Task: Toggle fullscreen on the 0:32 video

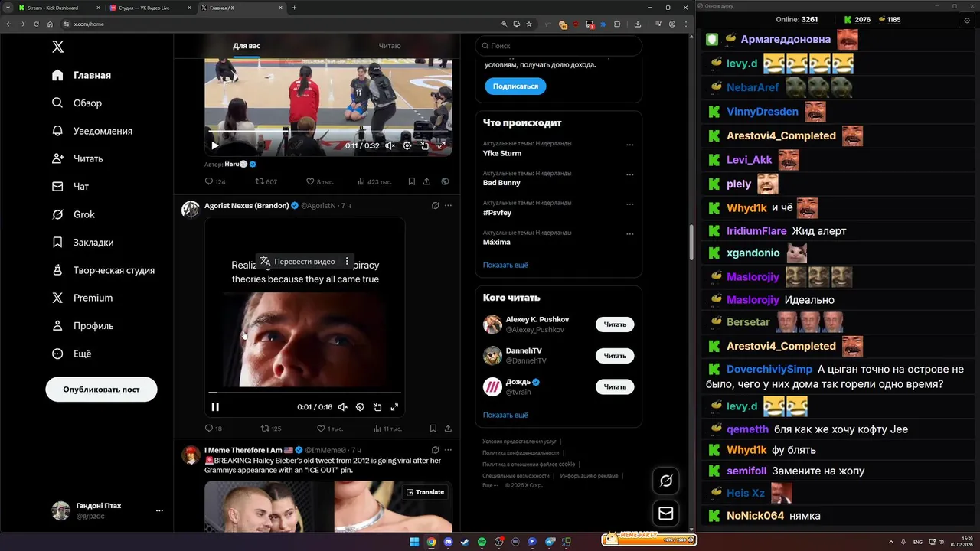Action: click(x=442, y=145)
